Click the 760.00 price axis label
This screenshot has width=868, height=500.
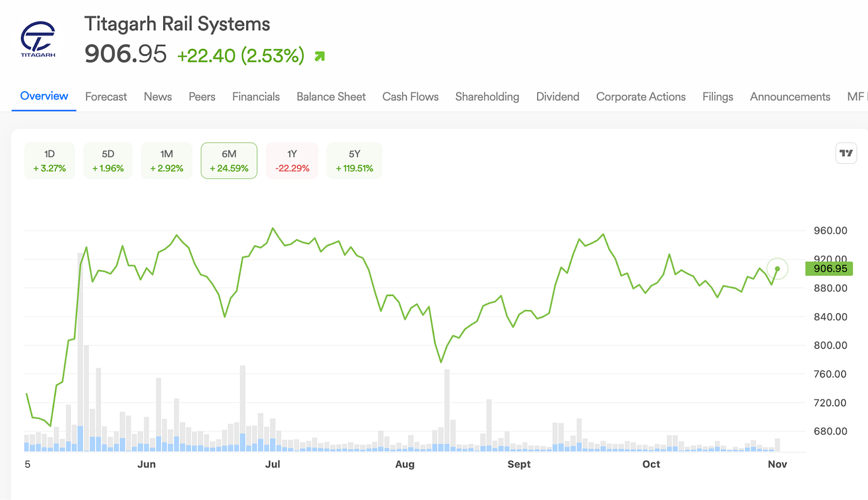(830, 374)
